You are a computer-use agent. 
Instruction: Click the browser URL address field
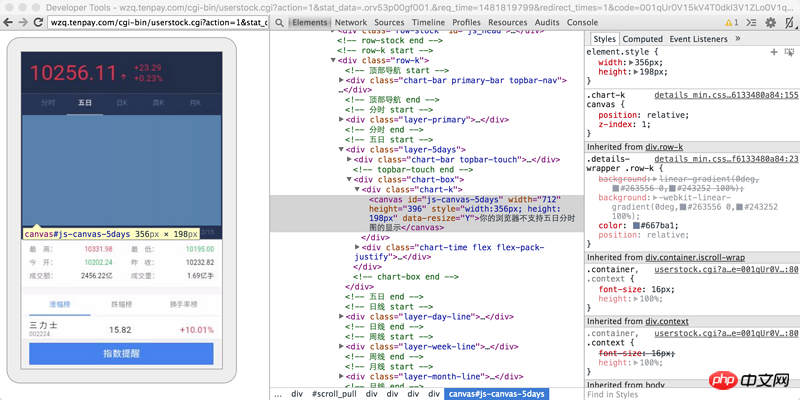coord(157,22)
